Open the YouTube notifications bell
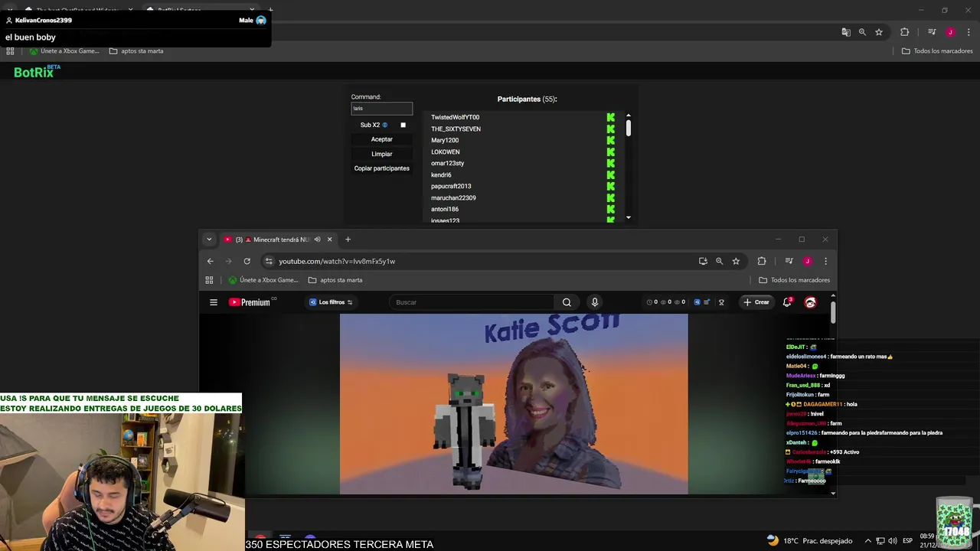This screenshot has height=551, width=980. 787,302
